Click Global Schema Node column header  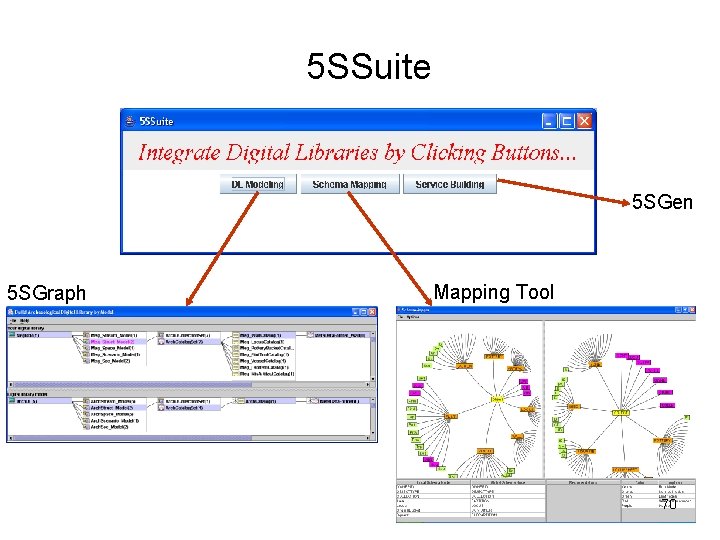click(x=508, y=483)
